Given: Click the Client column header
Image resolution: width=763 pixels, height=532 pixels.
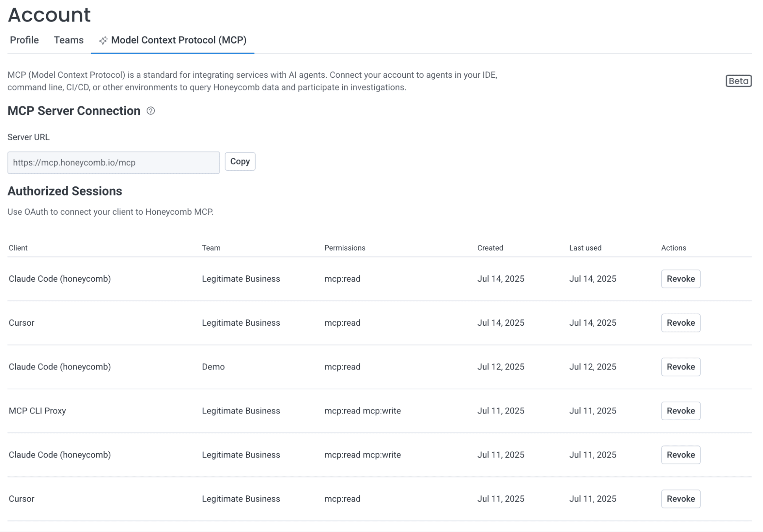Looking at the screenshot, I should tap(18, 248).
